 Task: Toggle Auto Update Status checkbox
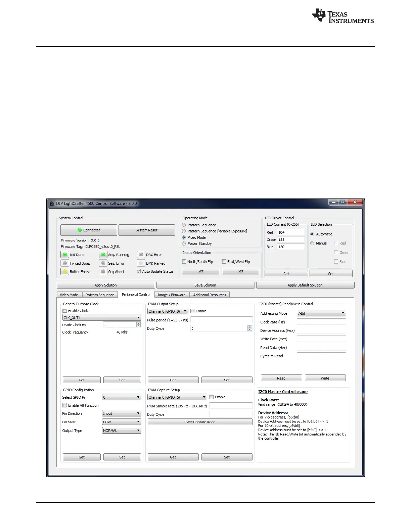pyautogui.click(x=139, y=271)
